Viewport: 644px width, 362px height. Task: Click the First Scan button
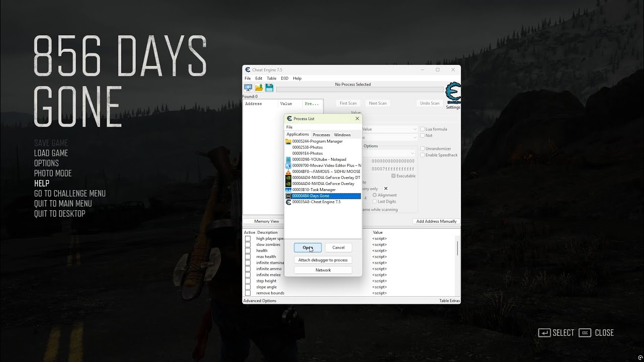pyautogui.click(x=348, y=103)
